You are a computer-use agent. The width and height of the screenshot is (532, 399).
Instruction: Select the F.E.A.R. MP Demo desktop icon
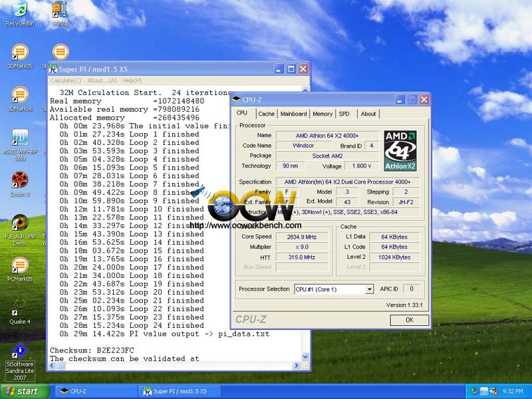(x=20, y=230)
